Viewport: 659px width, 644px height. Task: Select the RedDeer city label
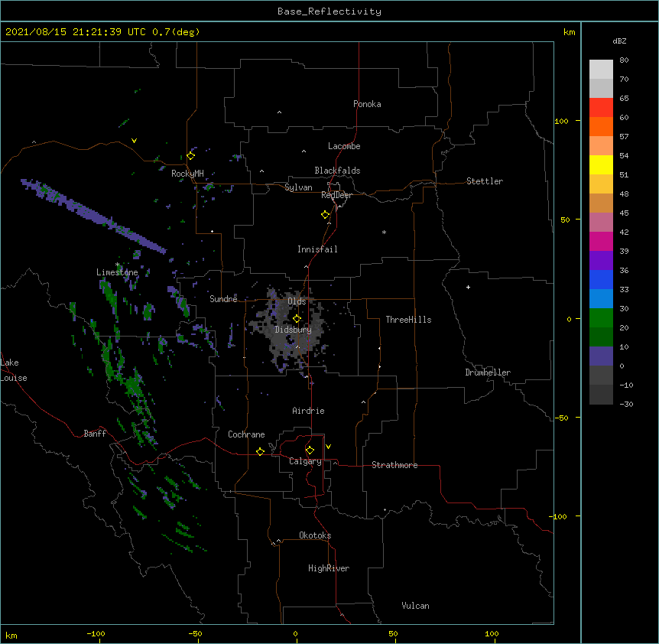pyautogui.click(x=336, y=195)
